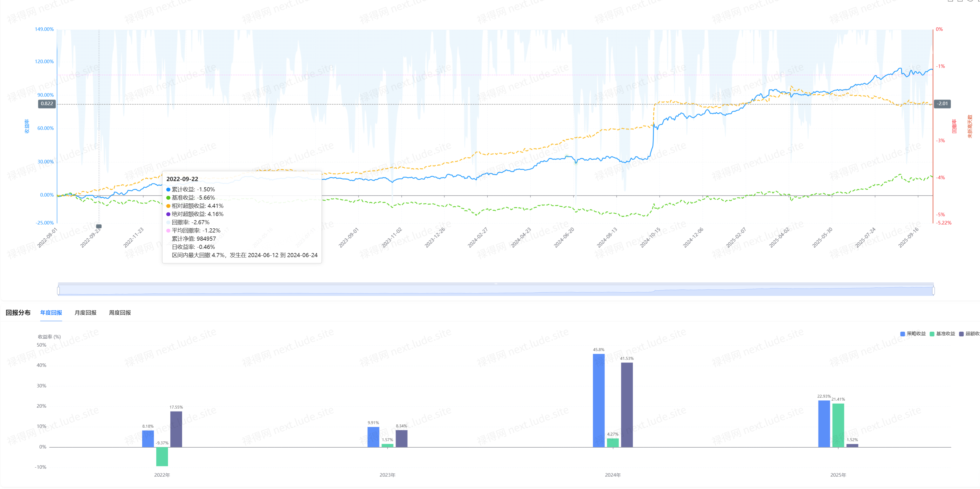Toggle 策略收益 series via legend label

(x=916, y=334)
